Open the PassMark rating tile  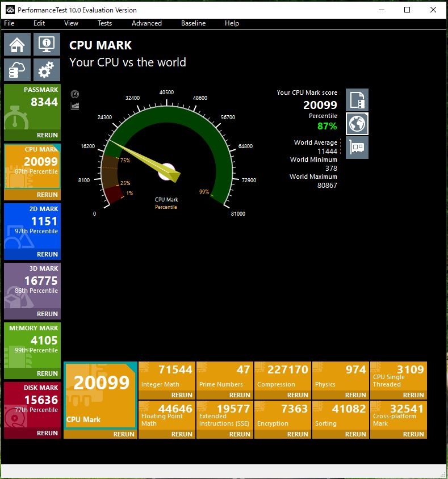click(32, 107)
